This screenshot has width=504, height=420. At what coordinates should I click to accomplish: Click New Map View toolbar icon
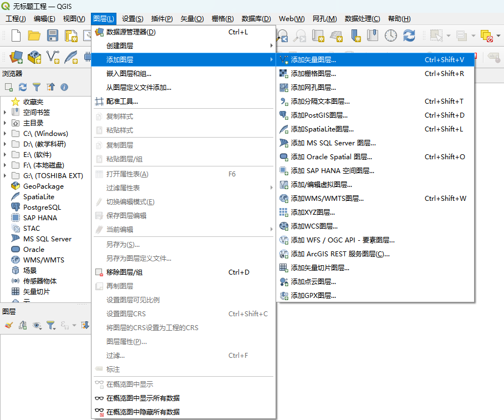[318, 36]
